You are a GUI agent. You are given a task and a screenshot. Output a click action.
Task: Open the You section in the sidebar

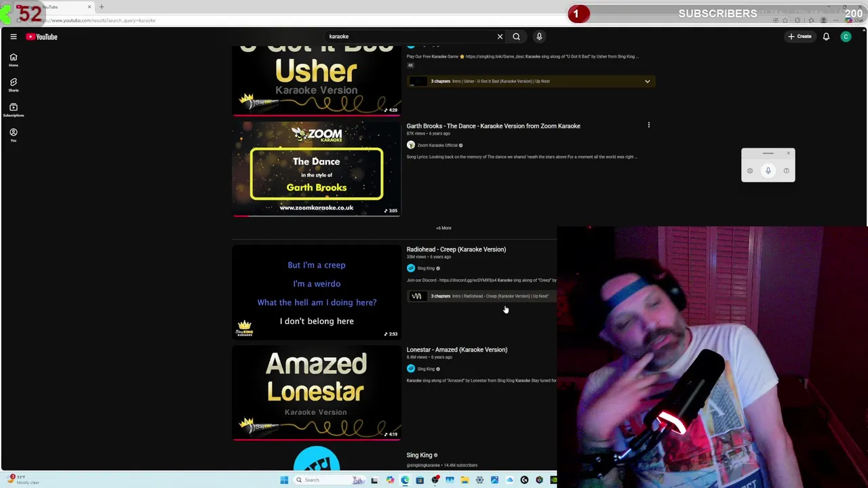click(x=13, y=135)
